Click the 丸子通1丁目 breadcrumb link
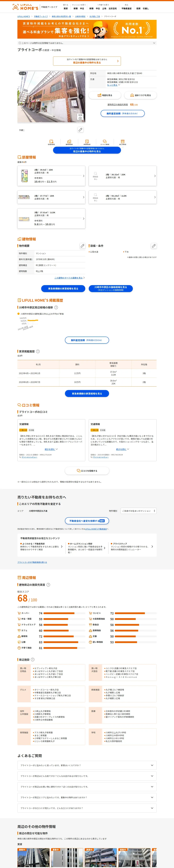Image resolution: width=174 pixels, height=868 pixels. click(95, 16)
